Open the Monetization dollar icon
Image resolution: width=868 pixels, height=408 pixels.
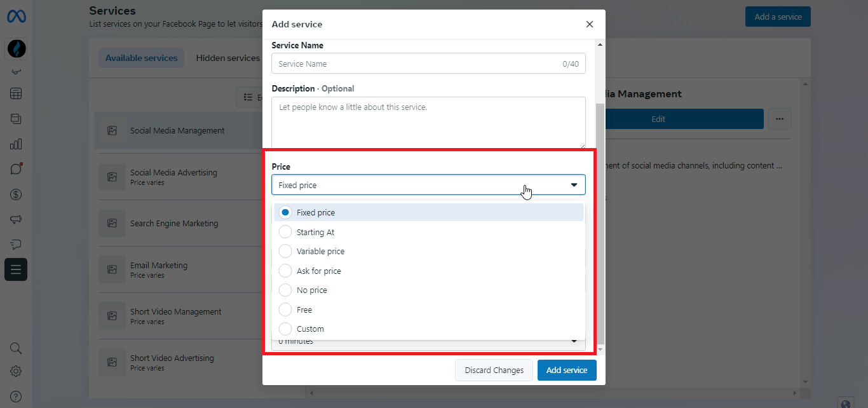click(x=16, y=194)
